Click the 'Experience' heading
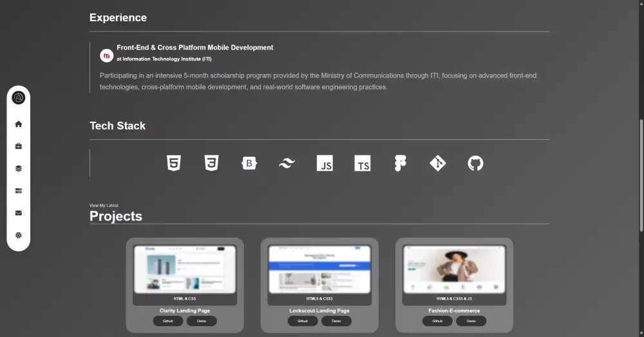This screenshot has height=337, width=644. click(x=118, y=17)
